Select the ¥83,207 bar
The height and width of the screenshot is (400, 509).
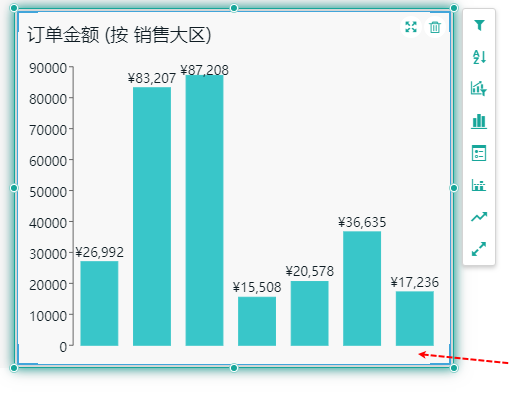(x=152, y=216)
